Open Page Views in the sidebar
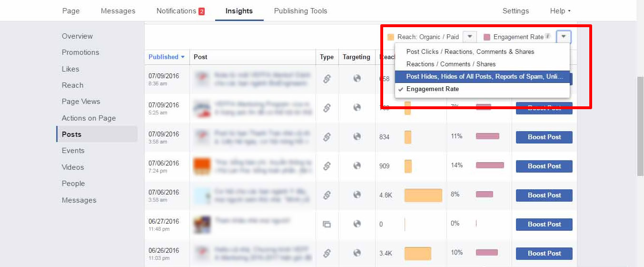The width and height of the screenshot is (644, 267). [81, 102]
